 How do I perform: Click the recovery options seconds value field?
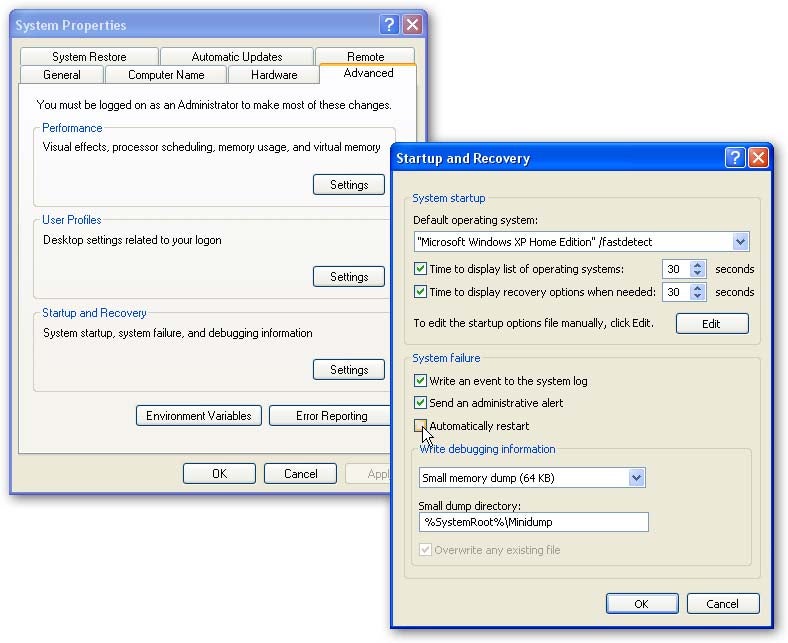pyautogui.click(x=676, y=292)
